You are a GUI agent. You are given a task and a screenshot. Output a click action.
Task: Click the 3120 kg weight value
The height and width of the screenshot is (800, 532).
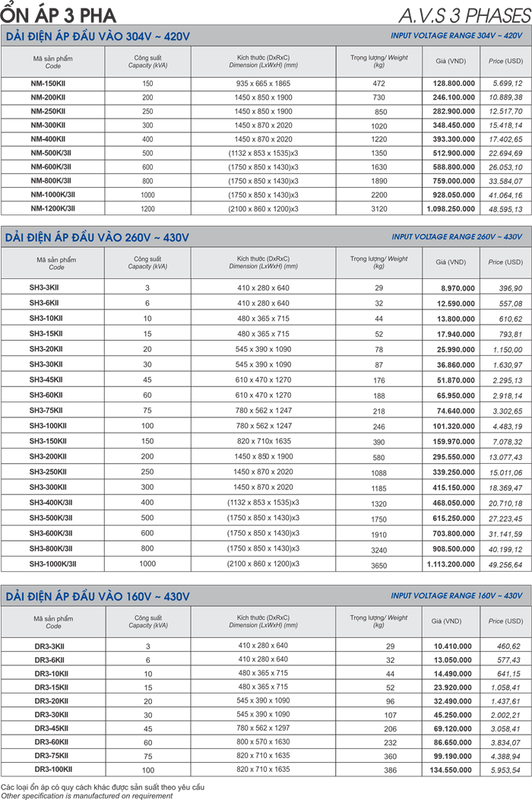378,208
